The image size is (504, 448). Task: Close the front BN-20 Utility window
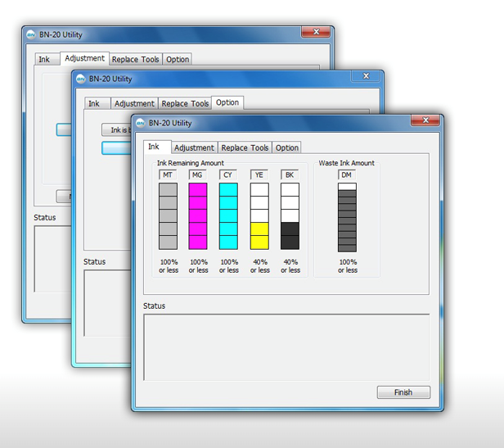[x=425, y=121]
